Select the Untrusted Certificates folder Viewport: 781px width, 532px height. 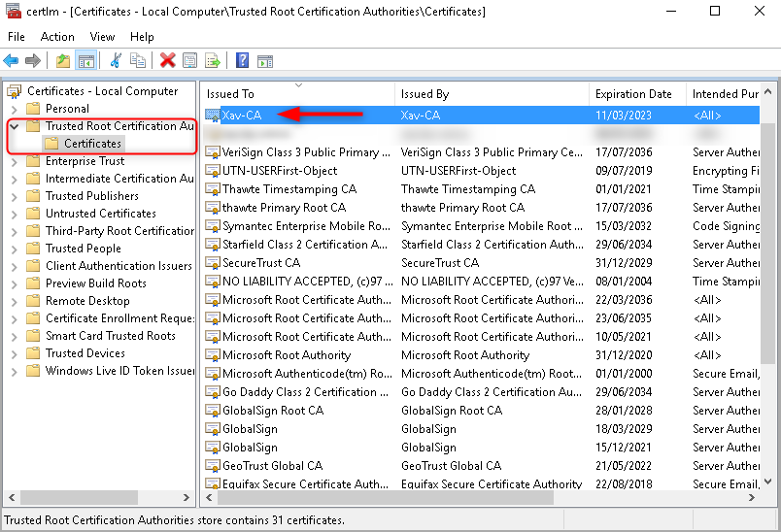click(x=100, y=214)
